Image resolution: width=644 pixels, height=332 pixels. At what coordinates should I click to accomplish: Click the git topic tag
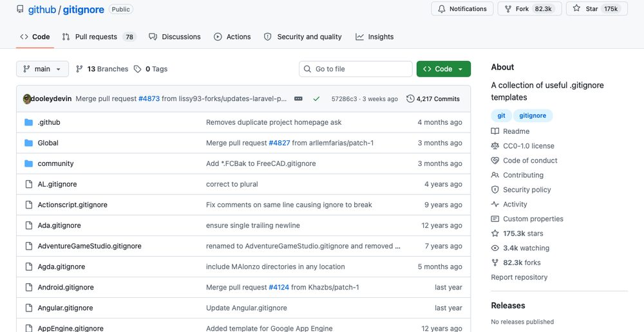[x=502, y=116]
